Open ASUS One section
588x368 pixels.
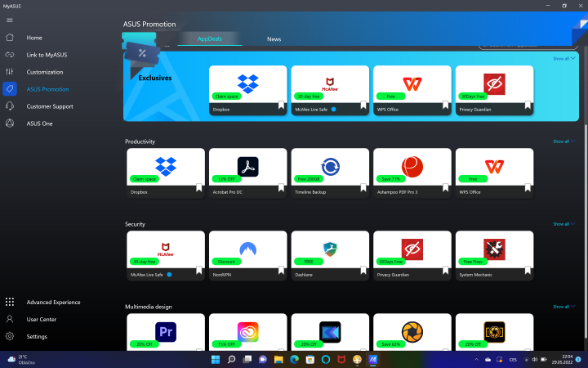(39, 123)
